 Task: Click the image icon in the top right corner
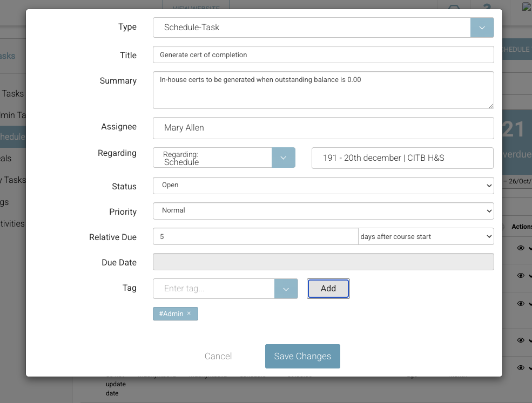click(526, 6)
